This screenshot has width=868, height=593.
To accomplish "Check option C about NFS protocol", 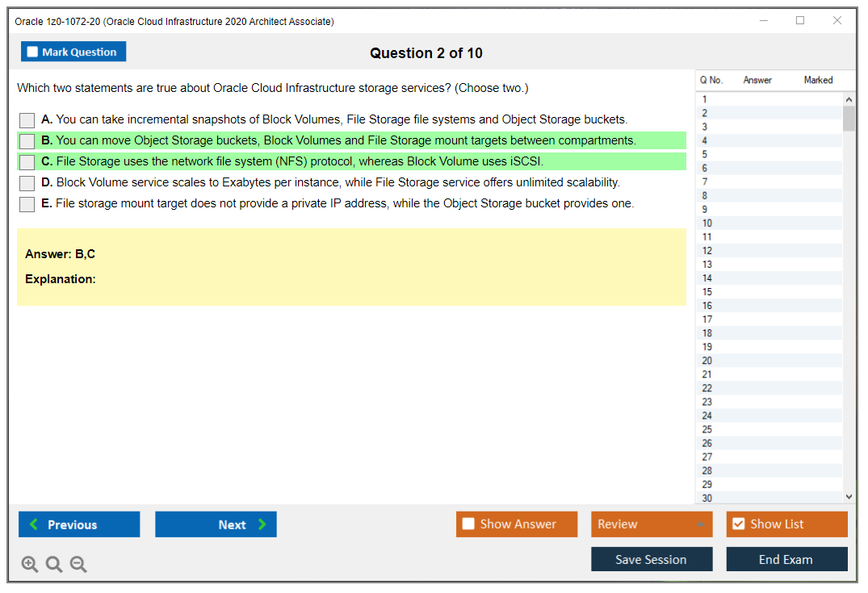I will pyautogui.click(x=27, y=162).
